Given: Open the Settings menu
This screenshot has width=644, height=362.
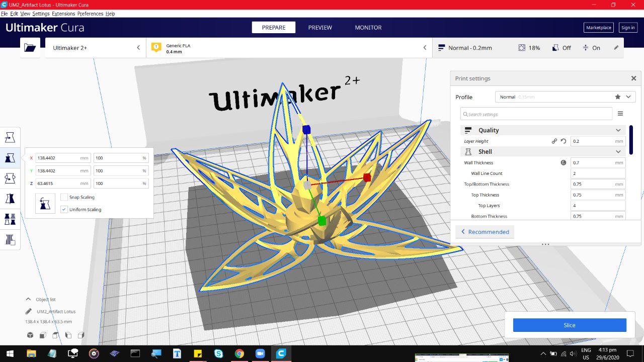Looking at the screenshot, I should pyautogui.click(x=41, y=14).
